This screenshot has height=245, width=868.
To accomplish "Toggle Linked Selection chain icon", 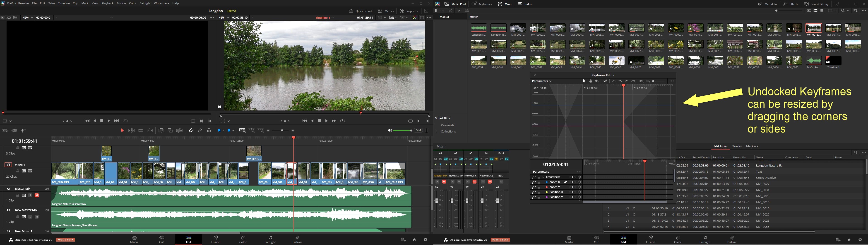I will (200, 131).
